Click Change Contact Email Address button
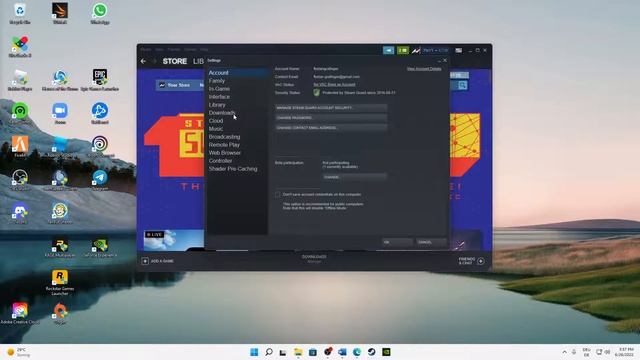 [x=331, y=128]
